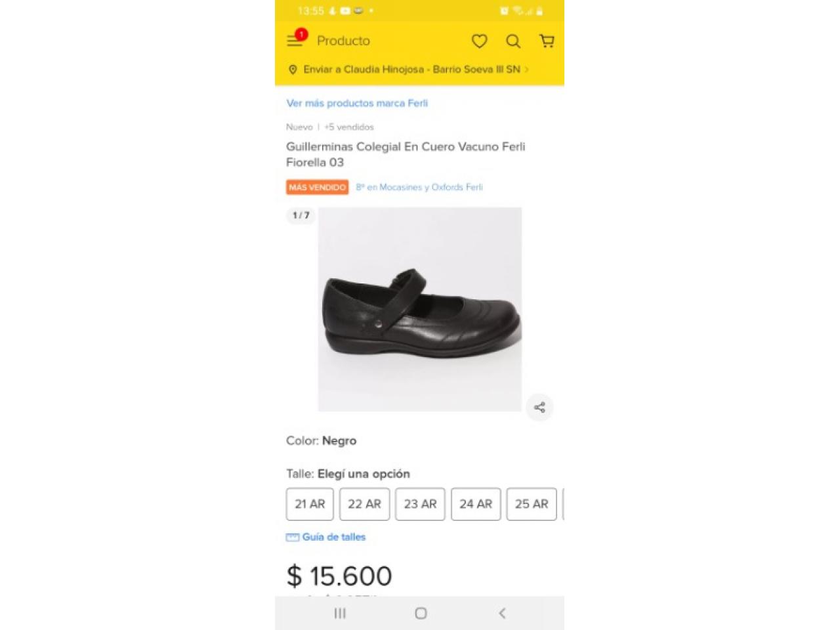The height and width of the screenshot is (630, 840).
Task: Choose the 24 AR size option
Action: (x=476, y=504)
